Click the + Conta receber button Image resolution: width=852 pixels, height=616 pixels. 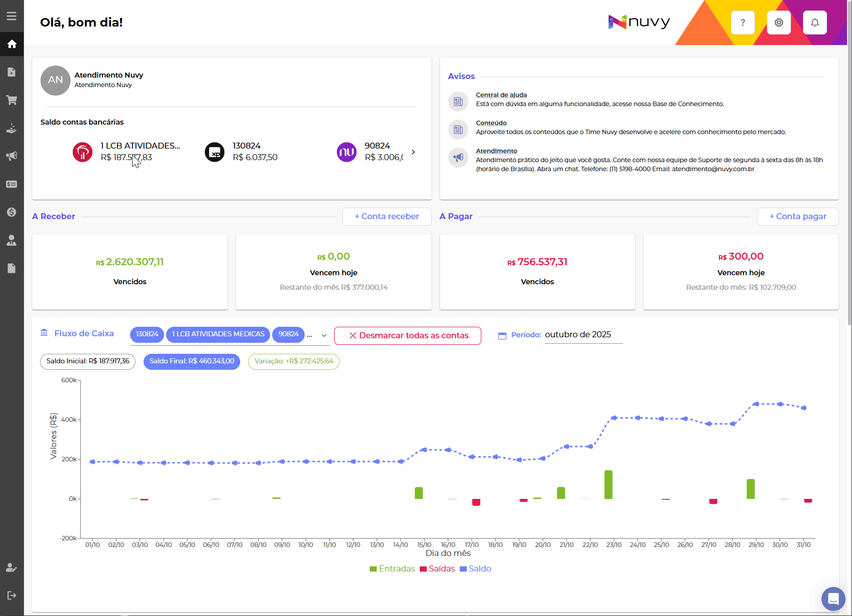point(387,217)
